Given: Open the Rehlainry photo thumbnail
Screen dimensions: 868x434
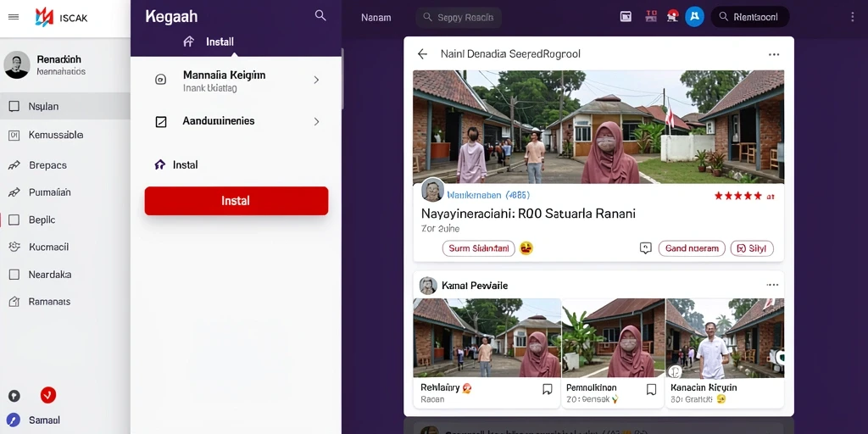Looking at the screenshot, I should click(x=487, y=338).
